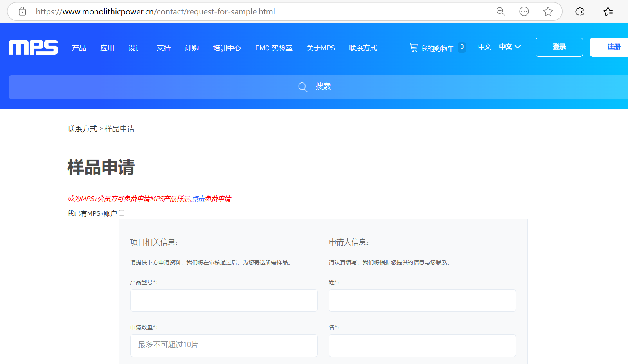The width and height of the screenshot is (628, 364).
Task: Focus the 姓 input field
Action: pos(422,300)
